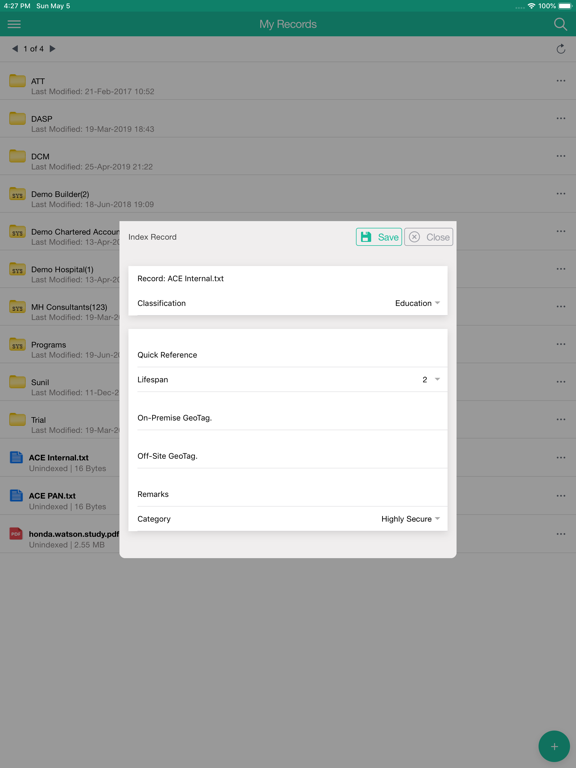Select the ACE Internal.txt file name
Viewport: 576px width, 768px height.
pos(59,457)
